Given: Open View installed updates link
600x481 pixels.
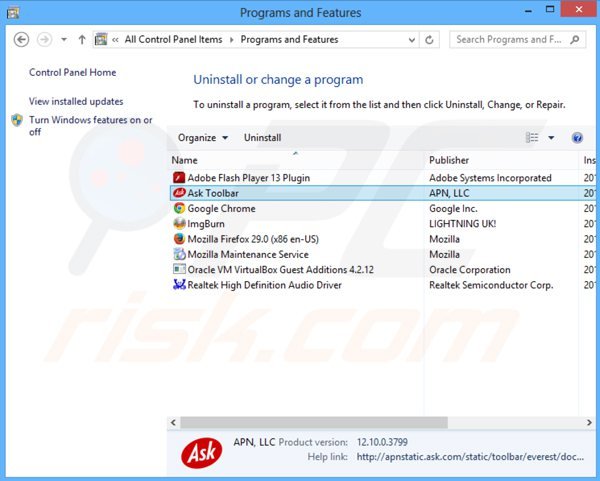Looking at the screenshot, I should tap(76, 101).
